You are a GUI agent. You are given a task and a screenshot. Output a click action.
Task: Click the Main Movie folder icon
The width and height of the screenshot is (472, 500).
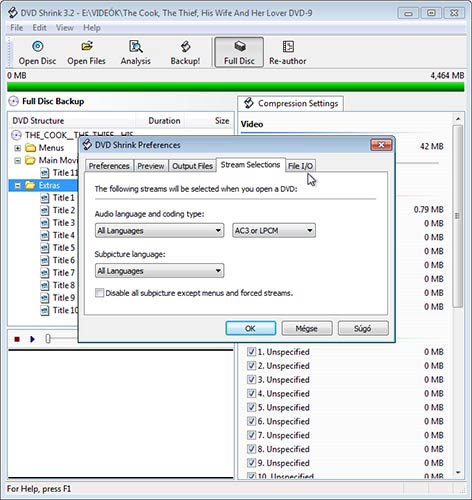(31, 160)
